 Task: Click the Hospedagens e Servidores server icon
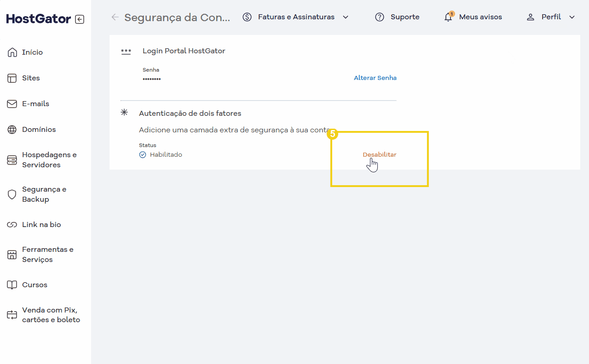[12, 160]
